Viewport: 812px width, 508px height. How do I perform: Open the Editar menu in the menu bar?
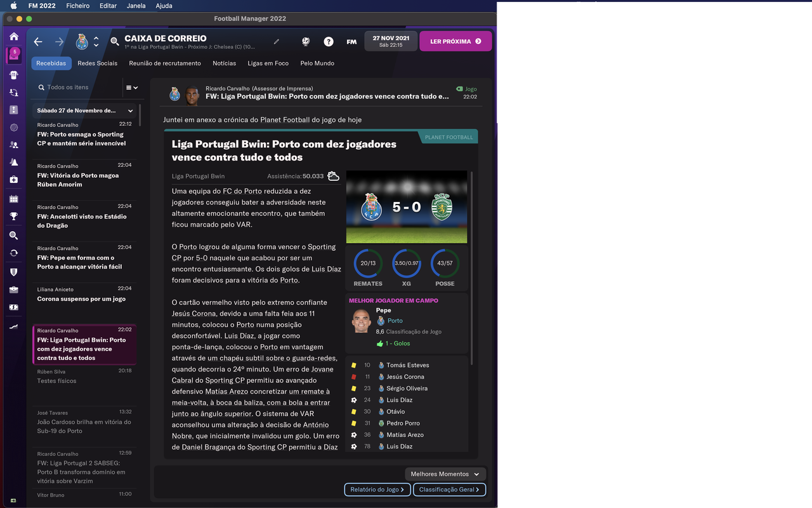pos(108,6)
